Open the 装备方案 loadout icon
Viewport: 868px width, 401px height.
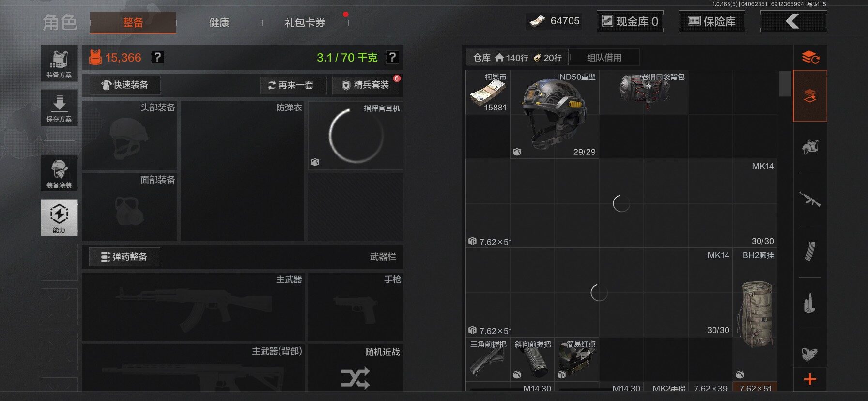pos(59,63)
